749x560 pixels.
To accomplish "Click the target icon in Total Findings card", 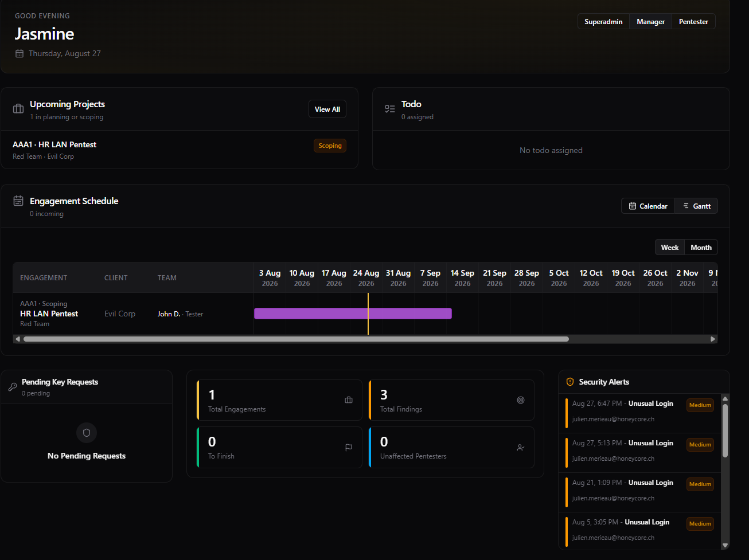I will point(521,400).
